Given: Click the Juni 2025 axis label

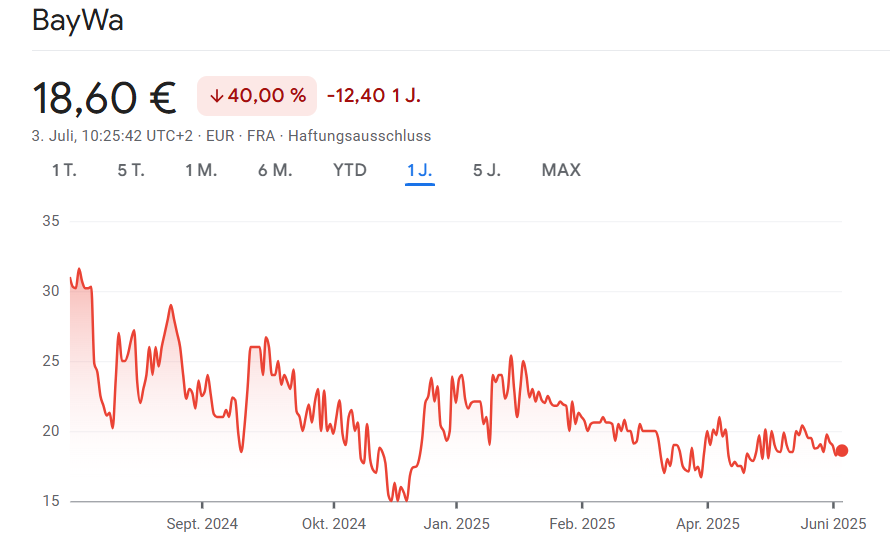Looking at the screenshot, I should click(x=833, y=524).
